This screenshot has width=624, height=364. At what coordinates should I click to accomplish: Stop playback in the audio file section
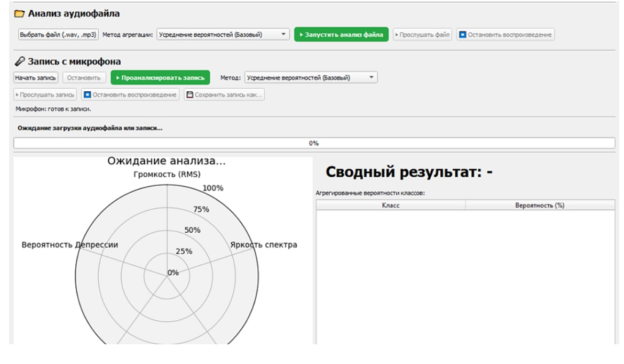[505, 35]
